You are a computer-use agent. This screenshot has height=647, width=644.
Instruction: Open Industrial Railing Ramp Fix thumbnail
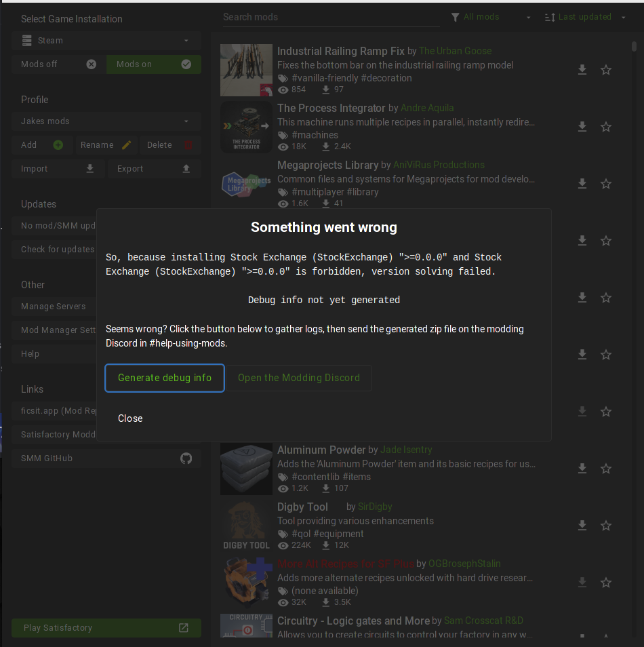point(246,70)
